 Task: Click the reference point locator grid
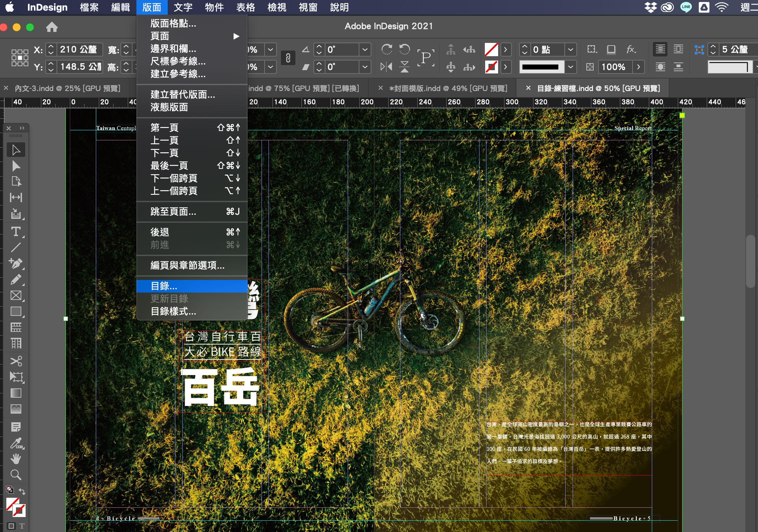tap(20, 58)
